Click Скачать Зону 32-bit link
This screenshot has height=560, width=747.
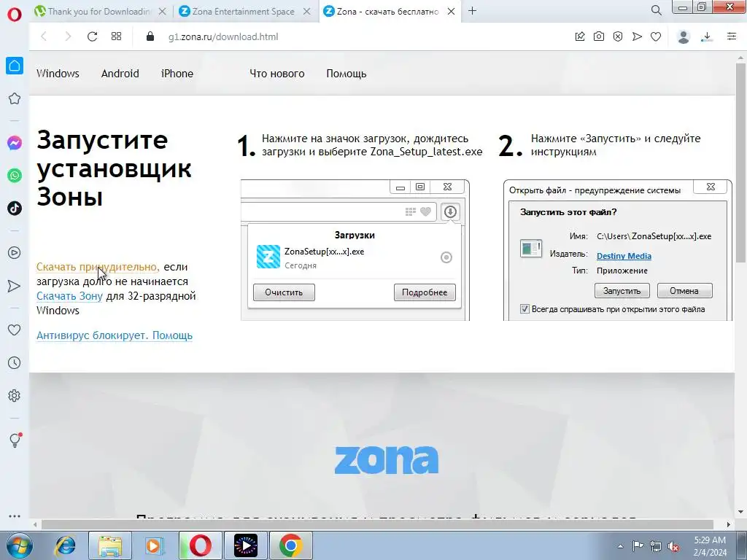coord(69,296)
